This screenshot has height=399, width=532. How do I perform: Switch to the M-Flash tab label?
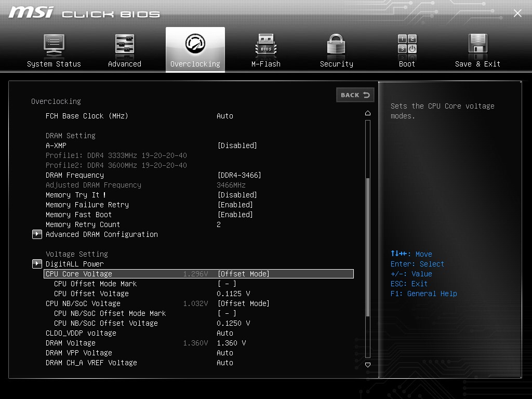266,64
